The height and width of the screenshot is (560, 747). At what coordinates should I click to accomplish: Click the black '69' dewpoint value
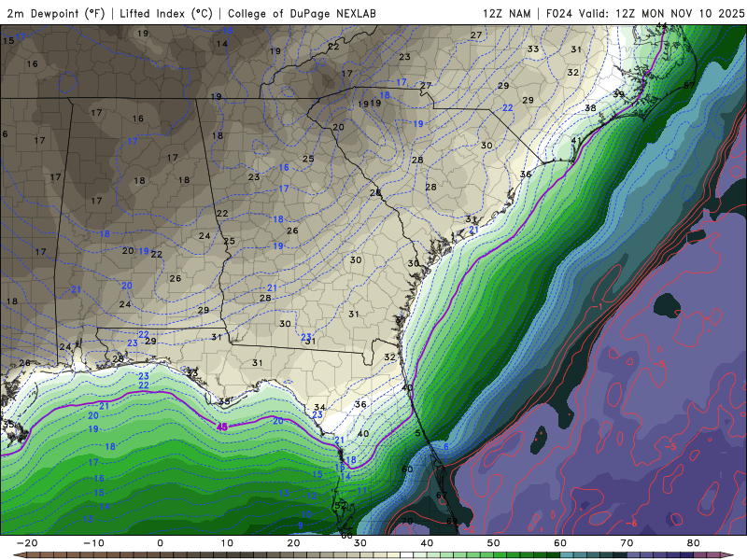tap(452, 521)
